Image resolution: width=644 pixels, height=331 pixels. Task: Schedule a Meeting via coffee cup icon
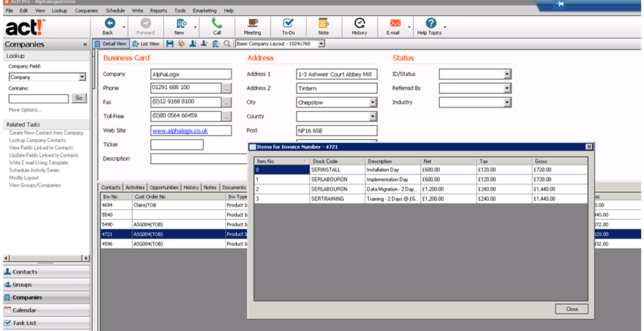[252, 24]
